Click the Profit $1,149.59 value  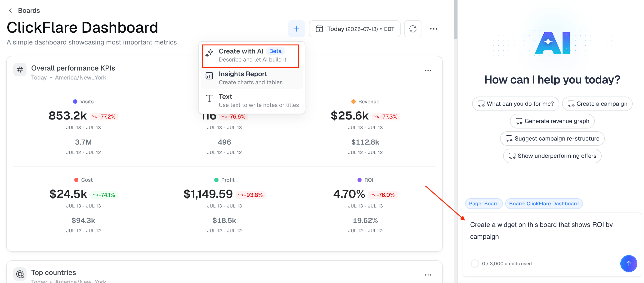tap(208, 194)
